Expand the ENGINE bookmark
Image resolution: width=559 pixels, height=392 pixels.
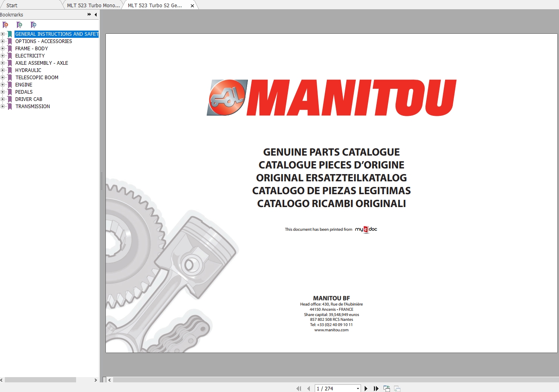[2, 85]
